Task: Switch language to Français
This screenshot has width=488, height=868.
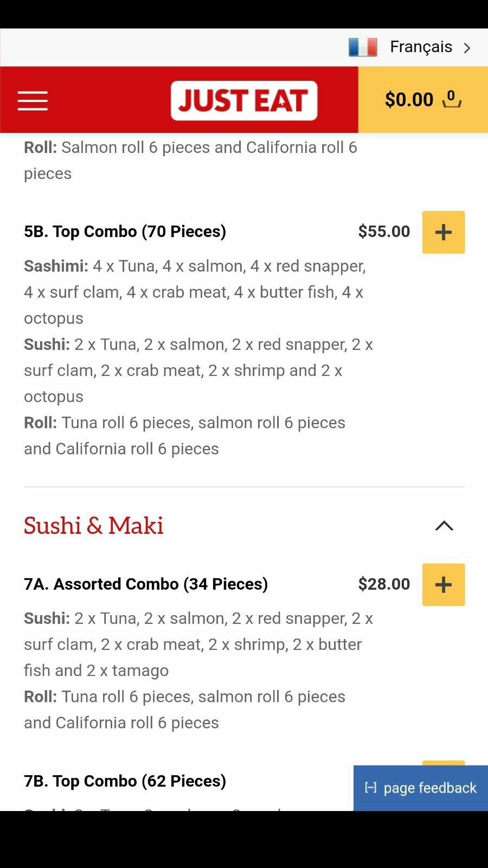Action: click(x=421, y=47)
